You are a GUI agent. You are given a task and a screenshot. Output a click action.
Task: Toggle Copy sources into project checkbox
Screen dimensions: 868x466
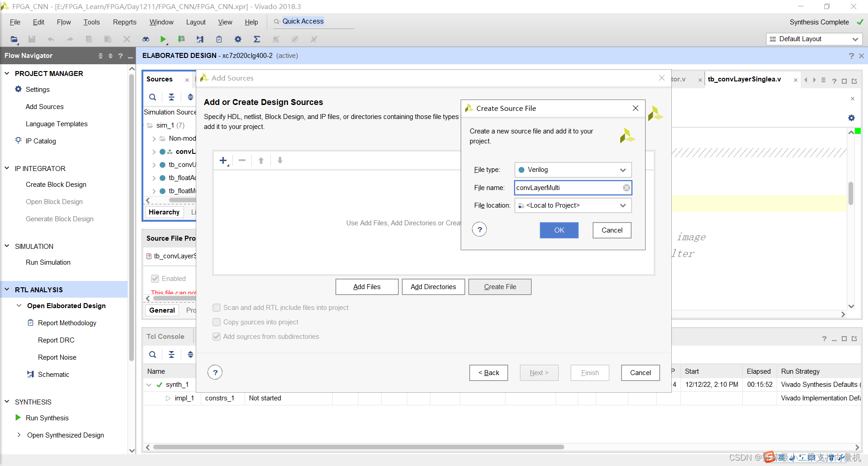(x=217, y=322)
